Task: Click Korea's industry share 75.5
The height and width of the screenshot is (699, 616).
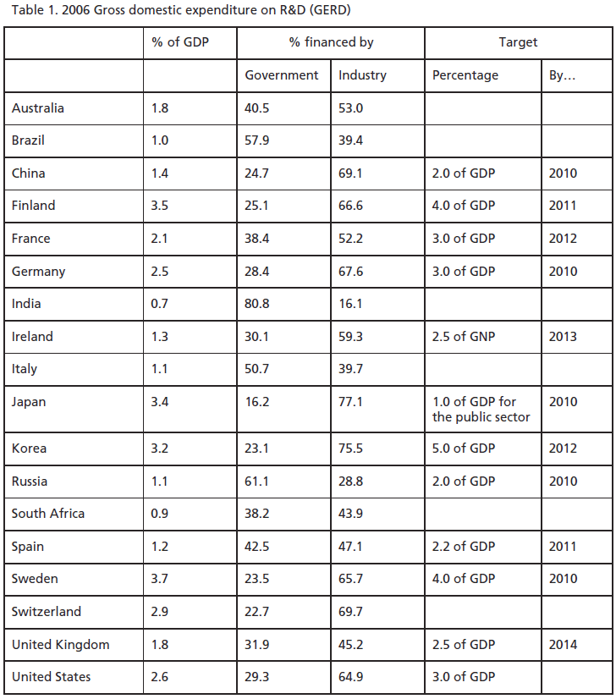Action: (351, 448)
